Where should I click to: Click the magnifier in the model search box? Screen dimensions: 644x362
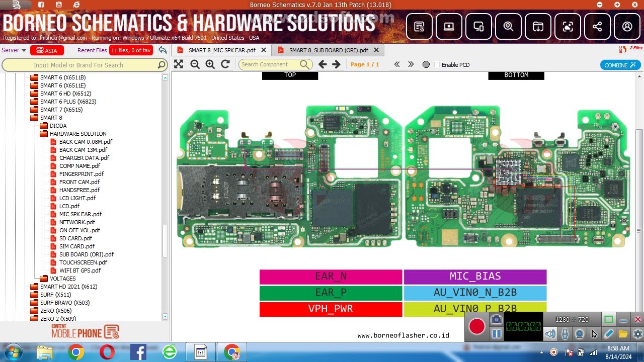point(162,65)
